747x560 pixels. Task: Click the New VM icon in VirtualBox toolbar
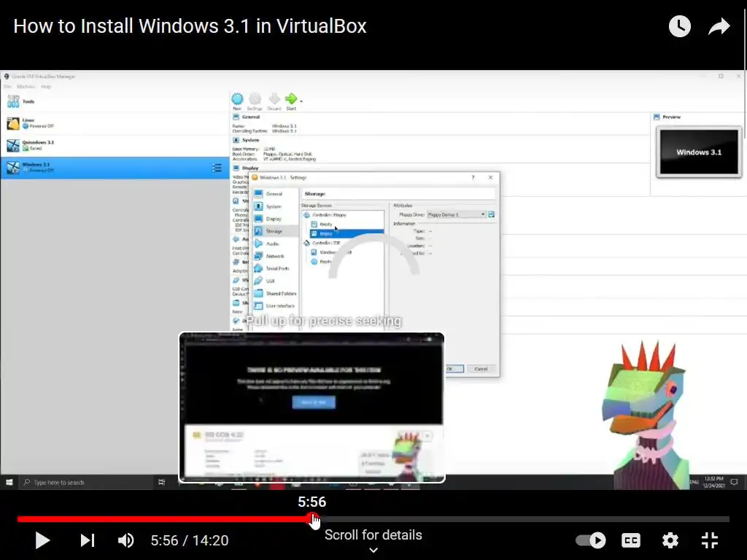coord(237,101)
